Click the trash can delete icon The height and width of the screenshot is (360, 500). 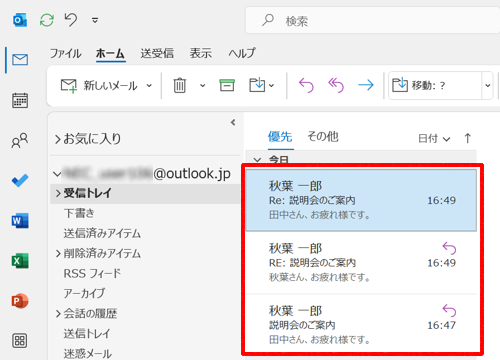coord(180,85)
